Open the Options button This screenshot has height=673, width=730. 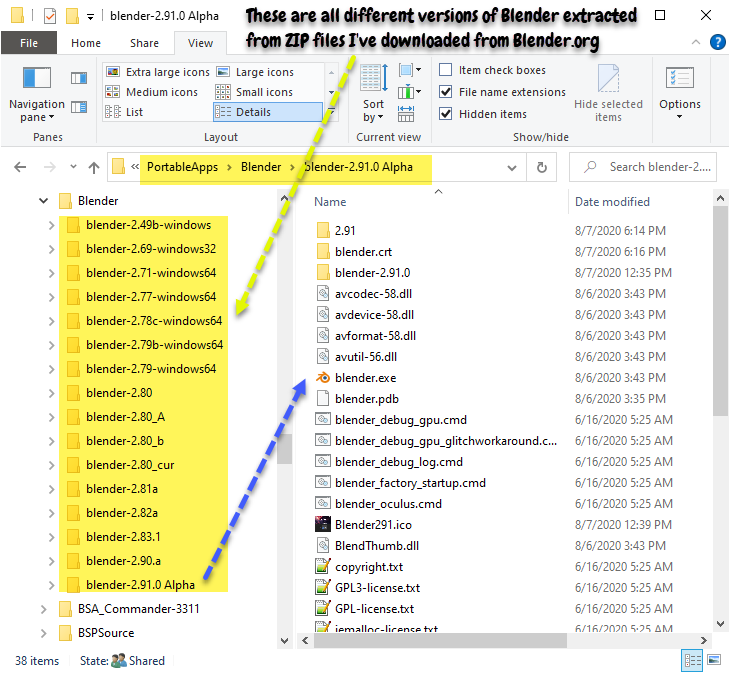pyautogui.click(x=680, y=94)
